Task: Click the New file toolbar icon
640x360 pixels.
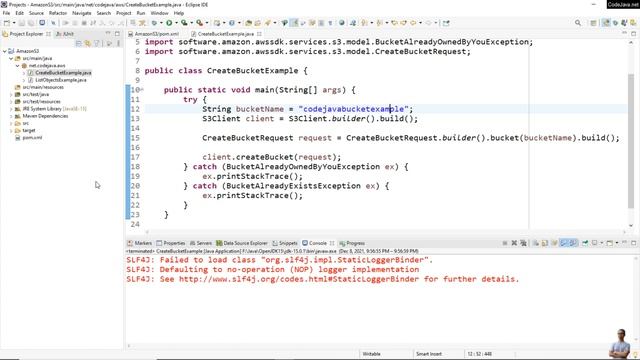Action: pyautogui.click(x=7, y=23)
